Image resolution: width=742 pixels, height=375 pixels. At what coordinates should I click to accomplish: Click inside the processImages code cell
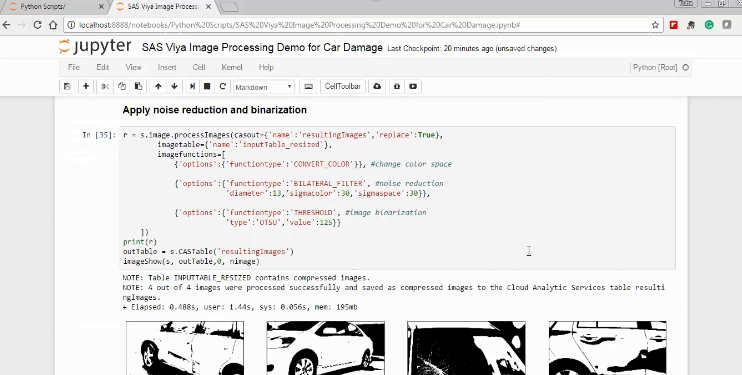[398, 198]
